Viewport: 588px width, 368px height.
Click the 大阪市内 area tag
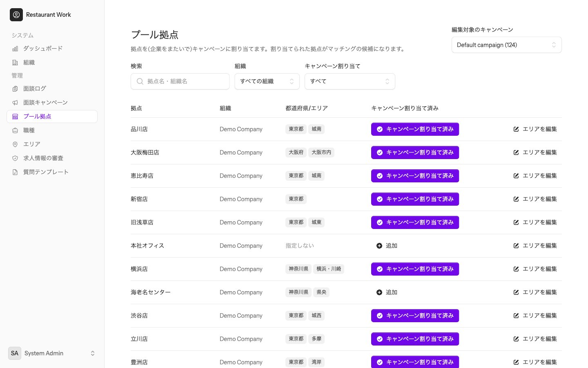(321, 153)
